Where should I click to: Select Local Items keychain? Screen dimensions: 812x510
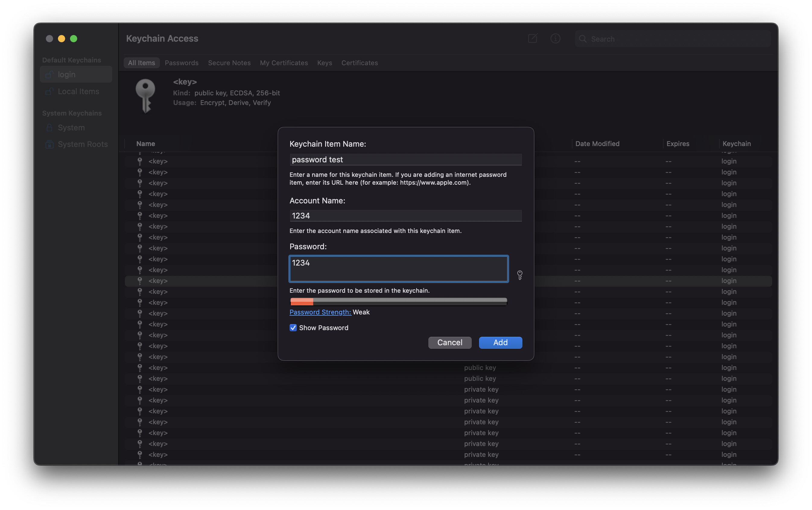point(78,91)
